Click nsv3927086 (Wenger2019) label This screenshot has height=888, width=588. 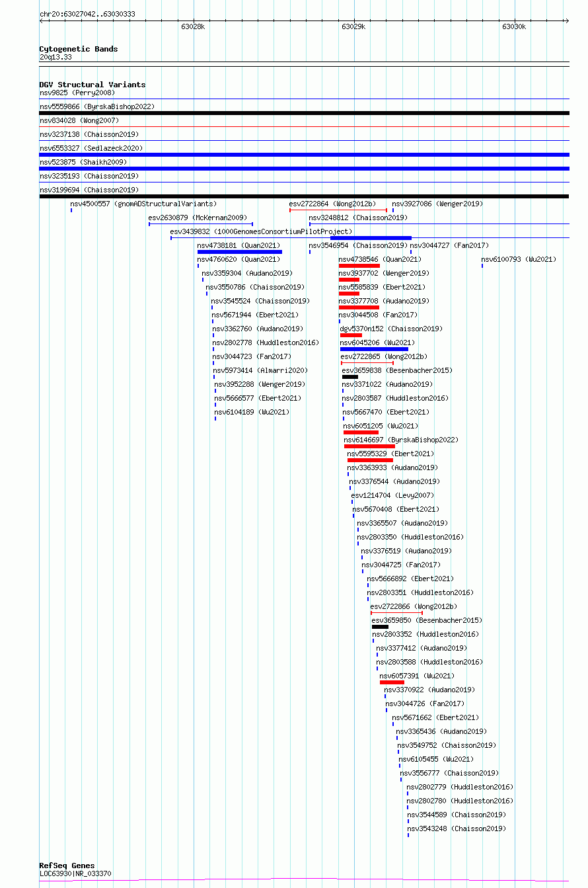pos(437,204)
